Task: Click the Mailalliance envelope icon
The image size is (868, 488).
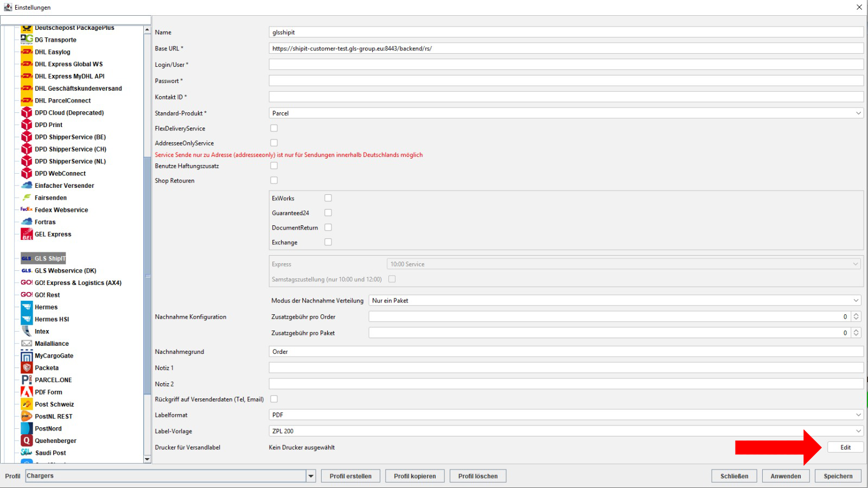Action: click(27, 344)
